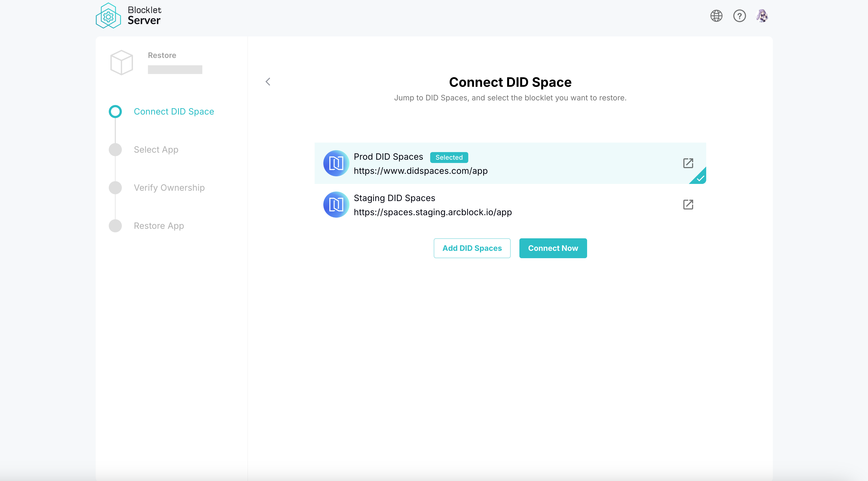Go to the Connect DID Space step
Viewport: 868px width, 481px height.
[173, 112]
